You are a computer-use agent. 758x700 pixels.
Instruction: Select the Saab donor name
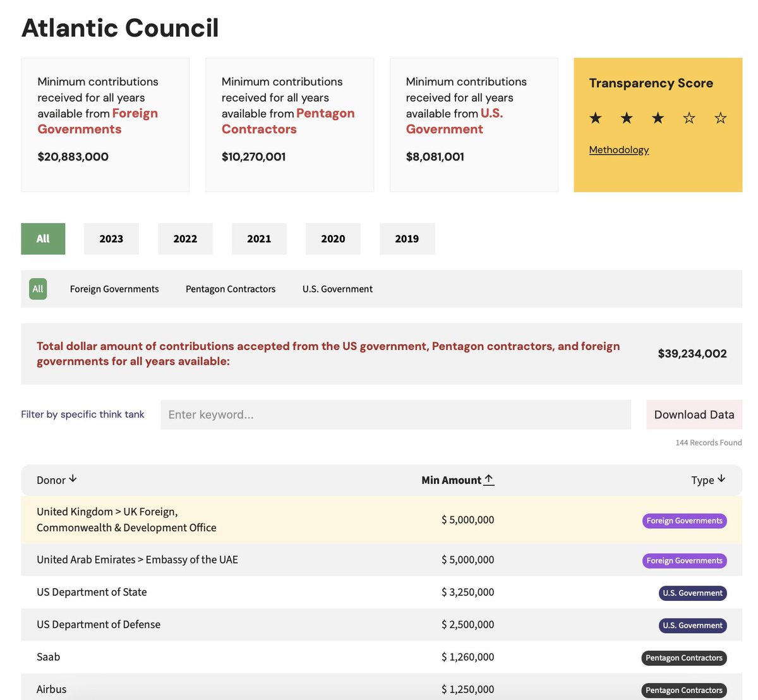pos(48,657)
